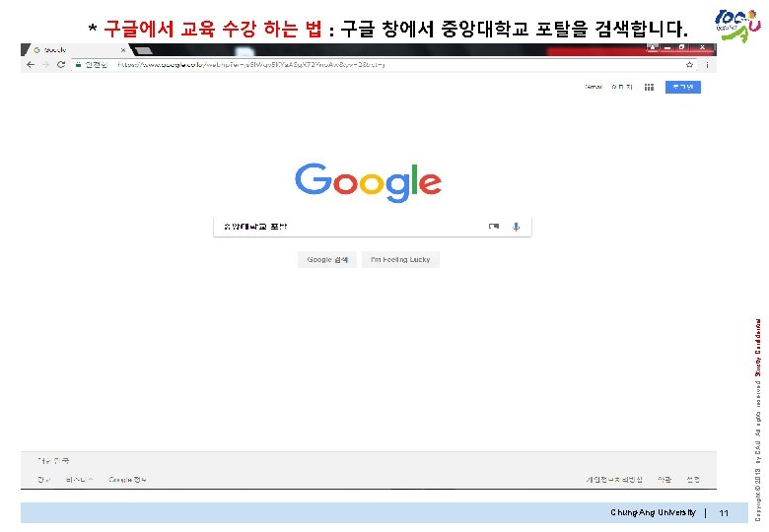Select the Google browser tab
769x532 pixels.
click(79, 50)
